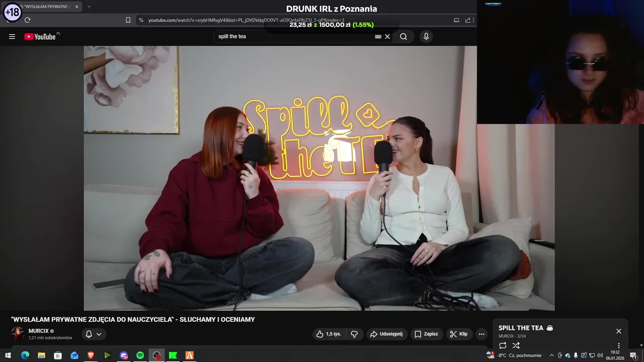Share the video via Udostępnij
Viewport: 644px width, 362px height.
[x=386, y=334]
